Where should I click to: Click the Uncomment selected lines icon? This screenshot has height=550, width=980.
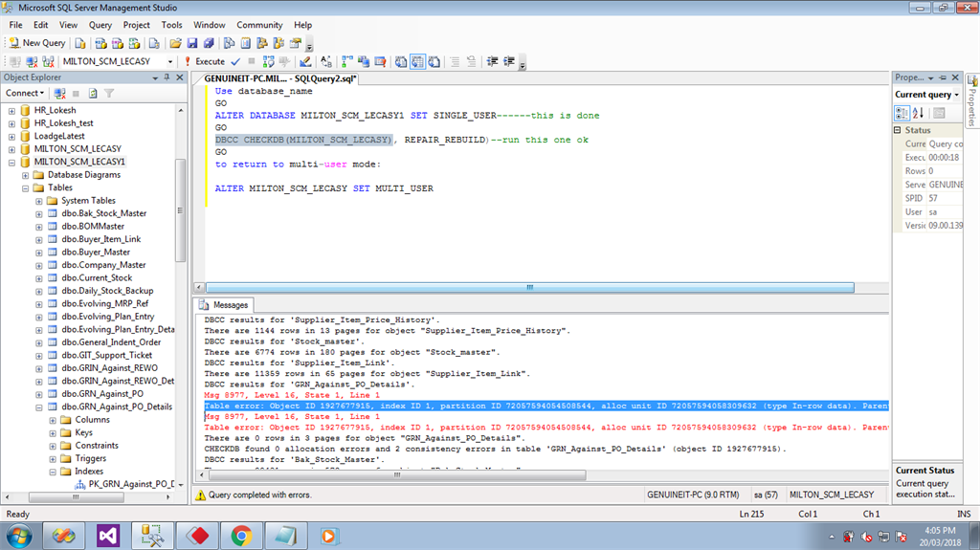click(471, 61)
